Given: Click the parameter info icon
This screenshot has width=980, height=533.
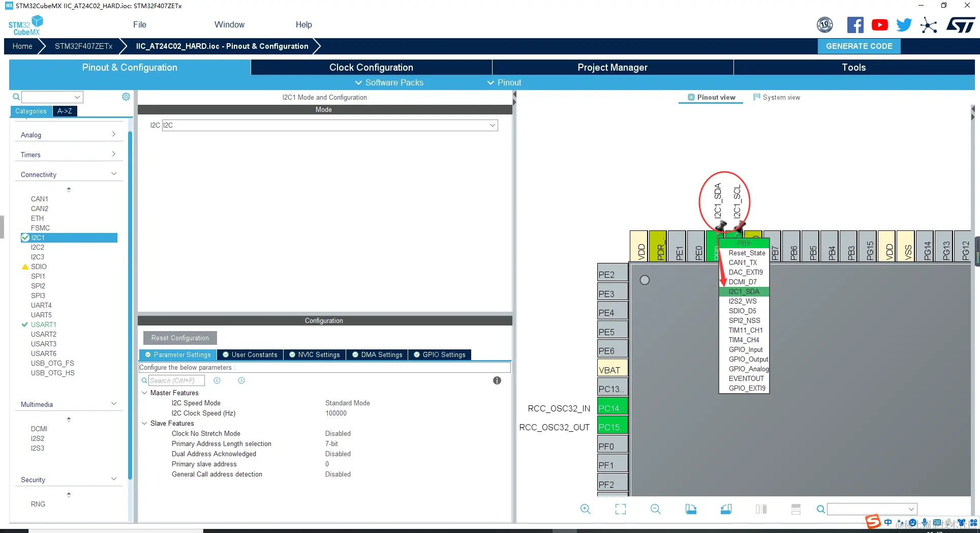Looking at the screenshot, I should (x=497, y=380).
